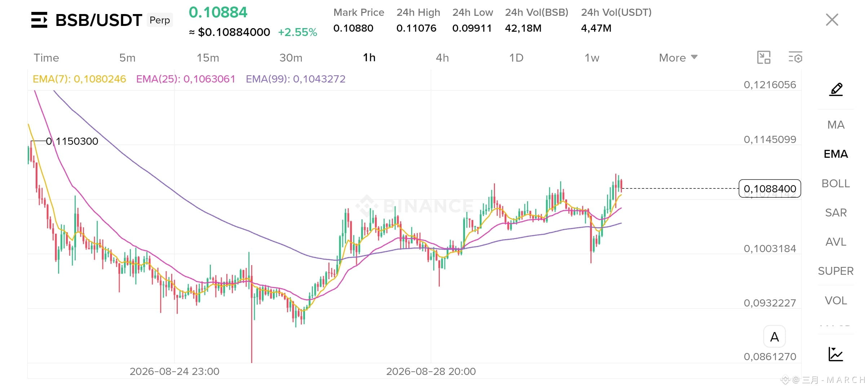
Task: Click the Perp contract badge
Action: [x=160, y=20]
